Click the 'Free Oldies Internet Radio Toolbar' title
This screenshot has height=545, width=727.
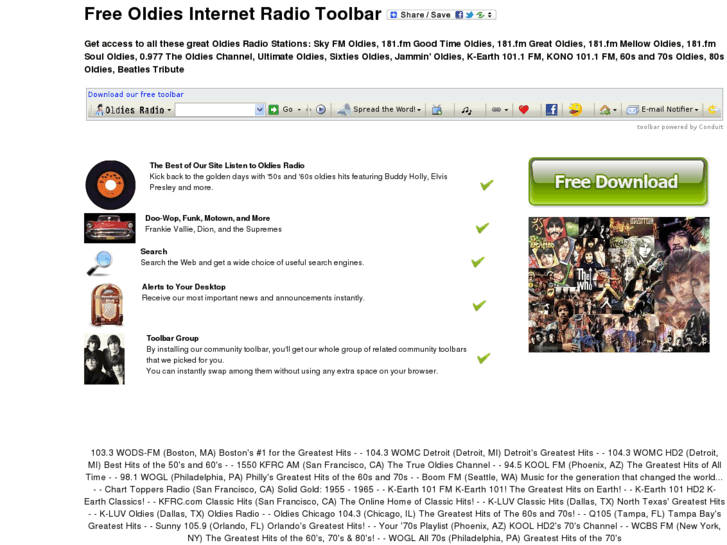233,14
